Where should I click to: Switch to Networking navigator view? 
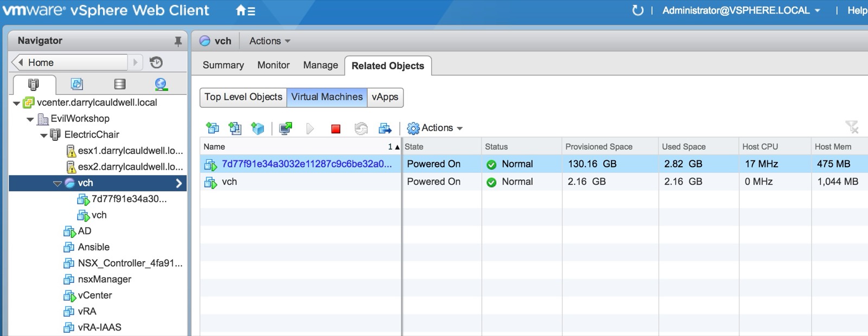click(161, 84)
